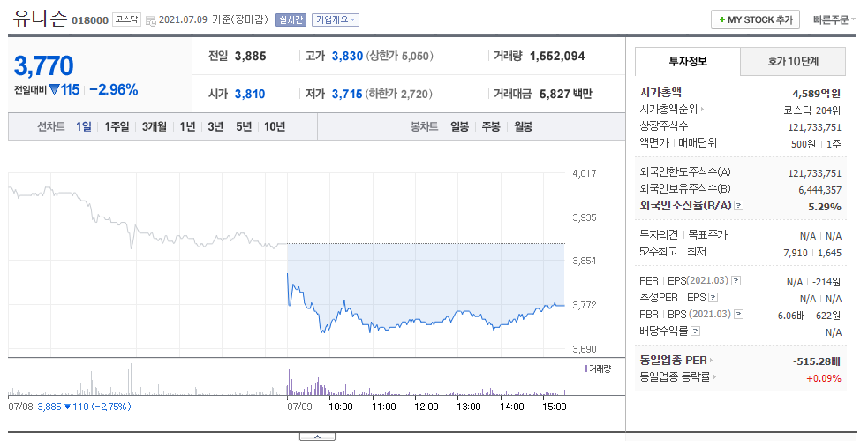Open help icon for 외국인소진율(B/A)
868x441 pixels.
tap(738, 206)
